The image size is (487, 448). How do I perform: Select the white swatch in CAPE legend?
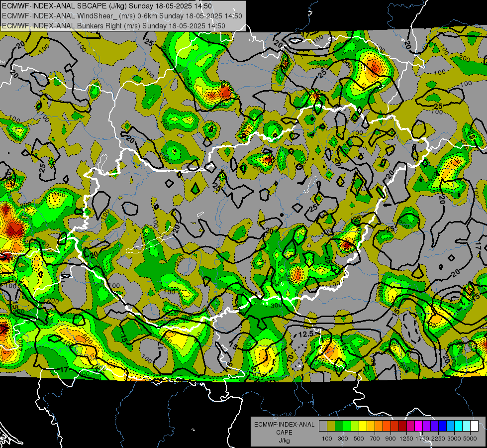coord(474,426)
